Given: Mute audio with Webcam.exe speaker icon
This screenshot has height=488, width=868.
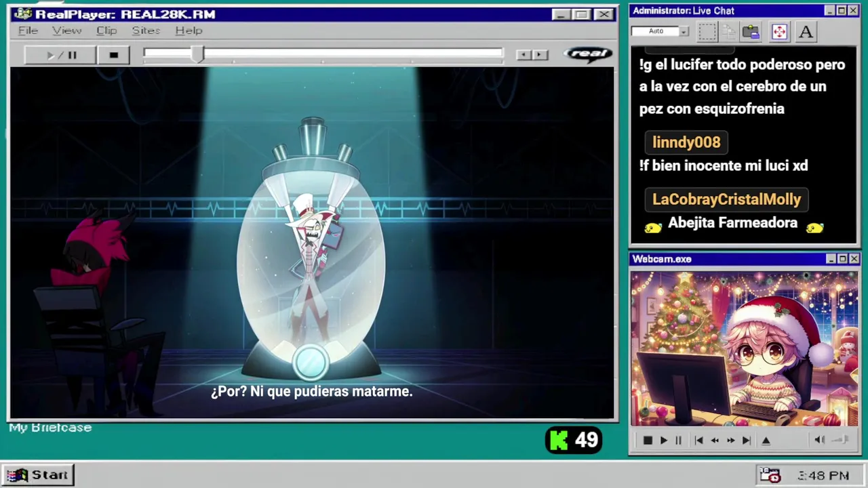Looking at the screenshot, I should 819,440.
